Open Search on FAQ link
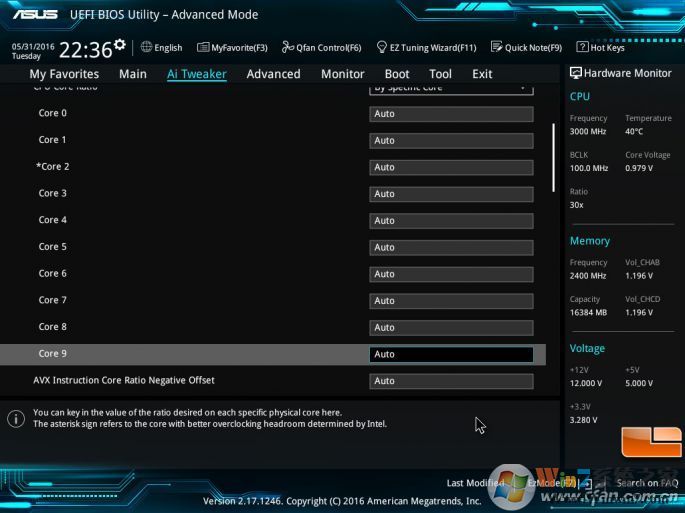Screen dimensions: 685x513 tap(646, 483)
